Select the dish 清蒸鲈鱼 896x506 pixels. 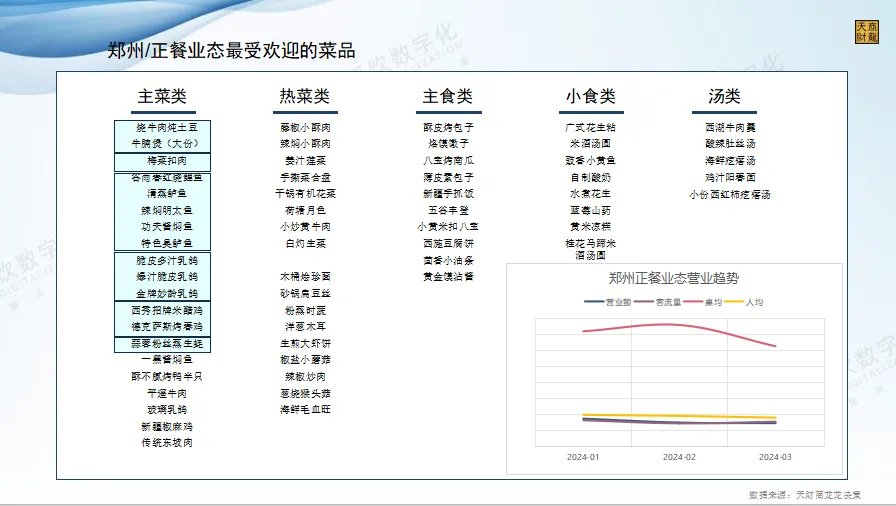pyautogui.click(x=167, y=194)
